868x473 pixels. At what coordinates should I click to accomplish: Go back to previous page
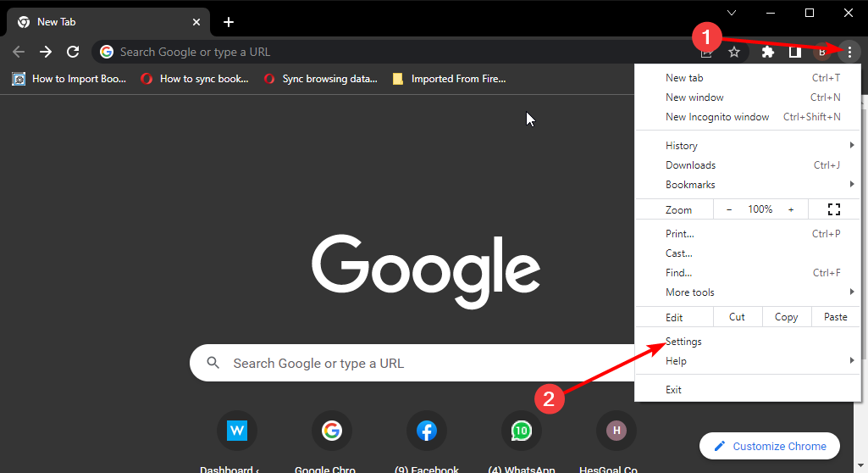click(x=19, y=52)
